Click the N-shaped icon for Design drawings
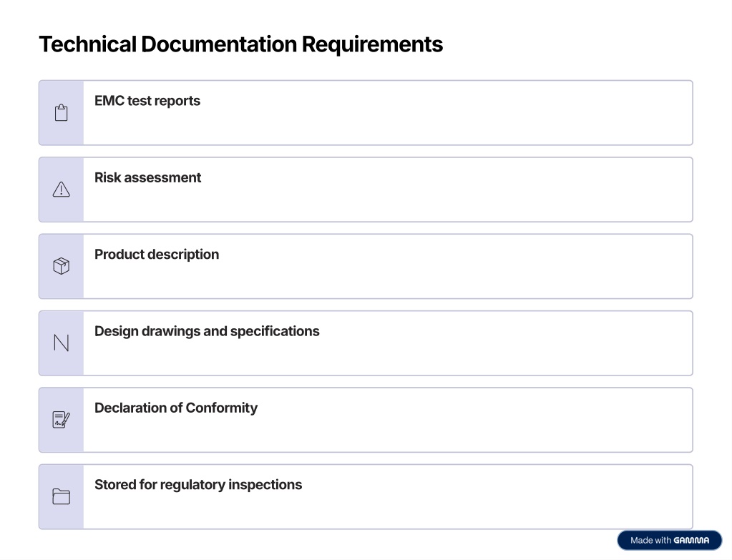 click(x=61, y=343)
